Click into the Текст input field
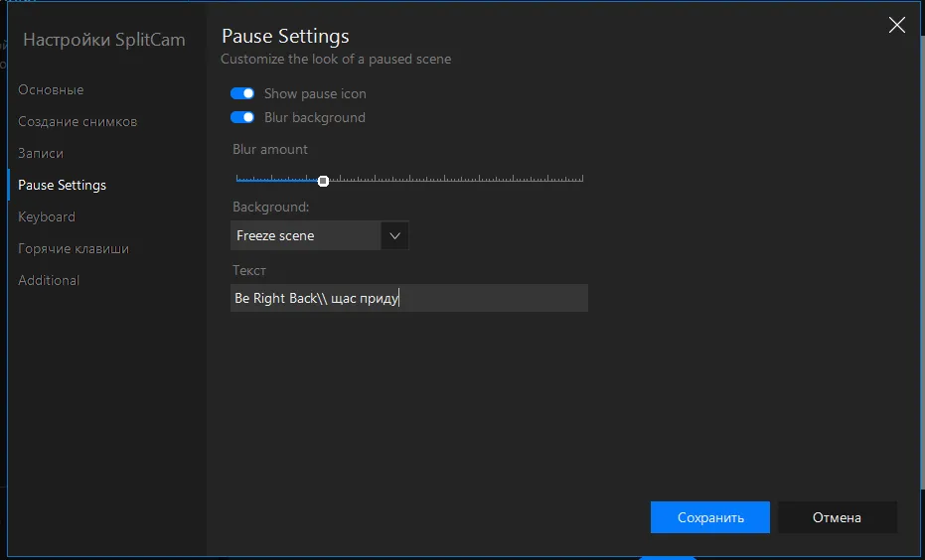The height and width of the screenshot is (560, 925). [x=408, y=298]
